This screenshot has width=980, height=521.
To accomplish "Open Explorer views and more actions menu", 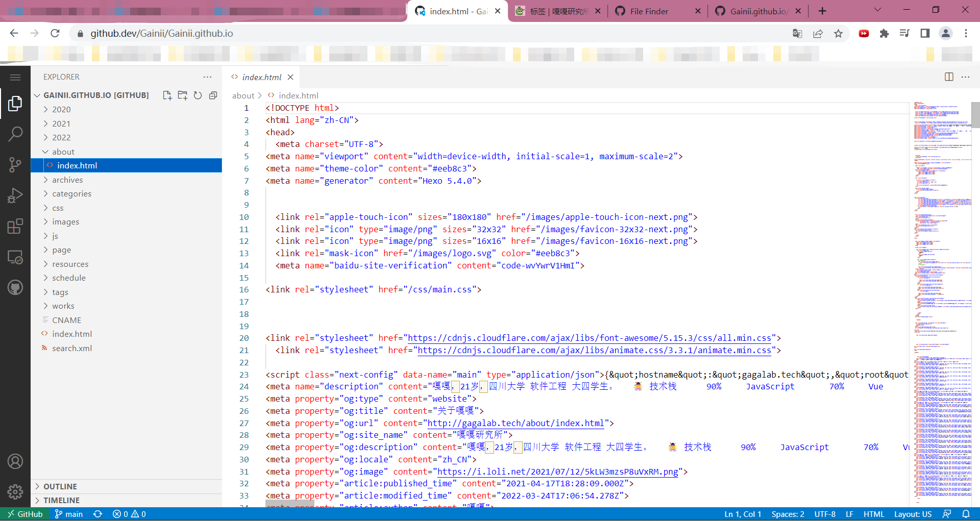I will [x=207, y=77].
